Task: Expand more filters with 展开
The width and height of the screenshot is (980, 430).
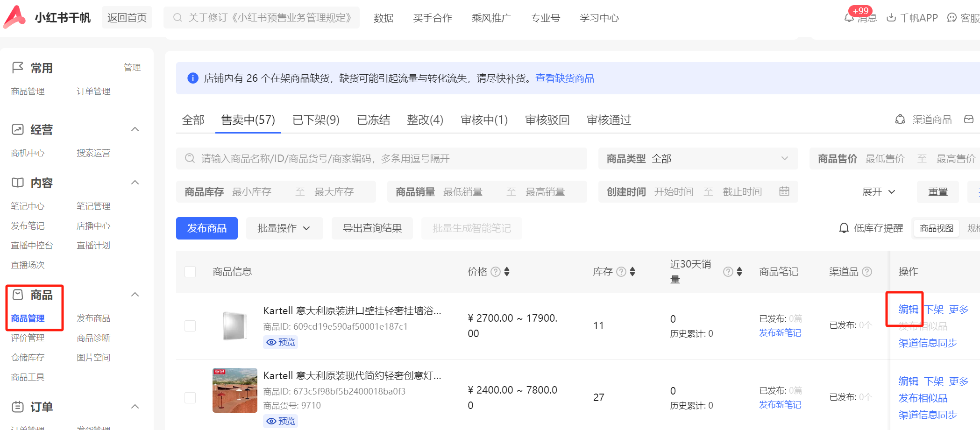Action: (879, 192)
